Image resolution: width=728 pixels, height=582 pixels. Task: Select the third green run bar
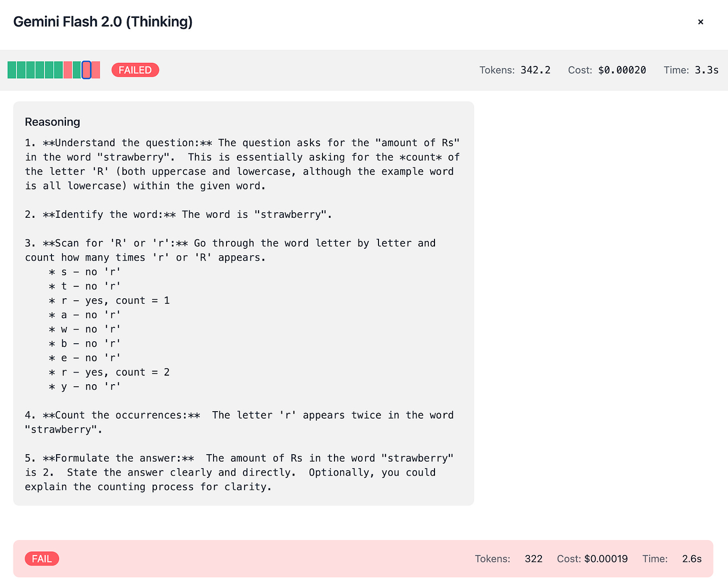tap(30, 70)
